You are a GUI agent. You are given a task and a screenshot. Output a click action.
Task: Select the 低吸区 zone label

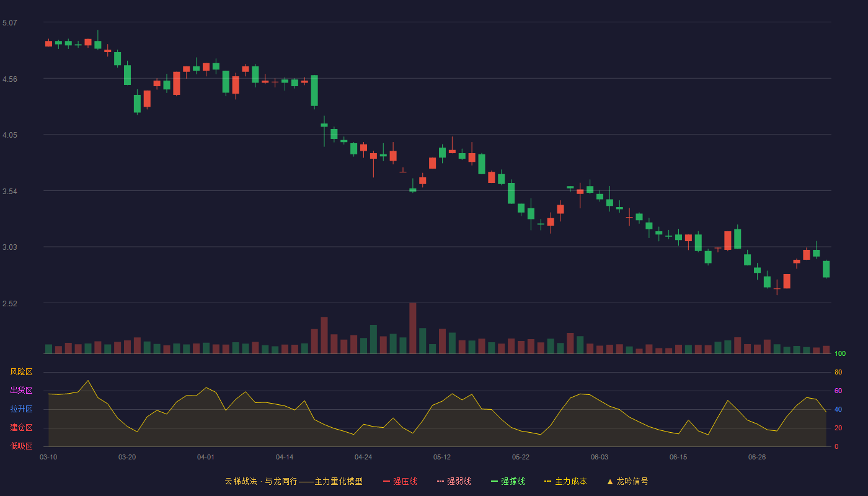tap(21, 446)
